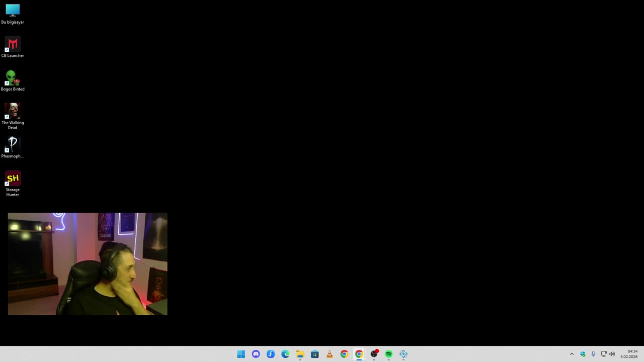Launch Microsoft Edge from the taskbar

click(285, 354)
